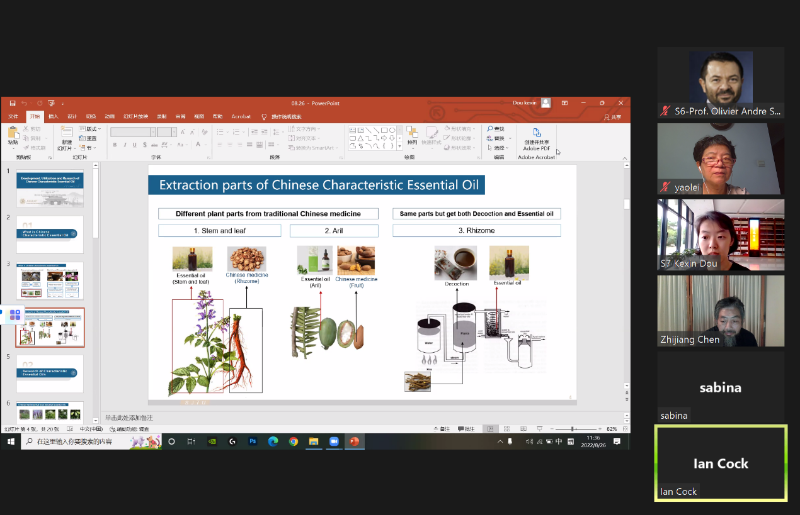Reset the slide using the Reset button
The height and width of the screenshot is (515, 800).
click(88, 138)
